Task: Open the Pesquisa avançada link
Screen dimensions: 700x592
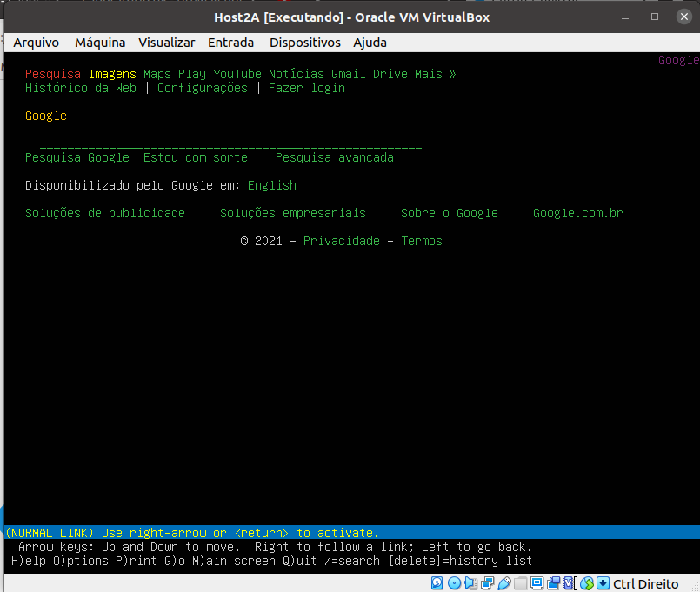Action: pos(335,157)
